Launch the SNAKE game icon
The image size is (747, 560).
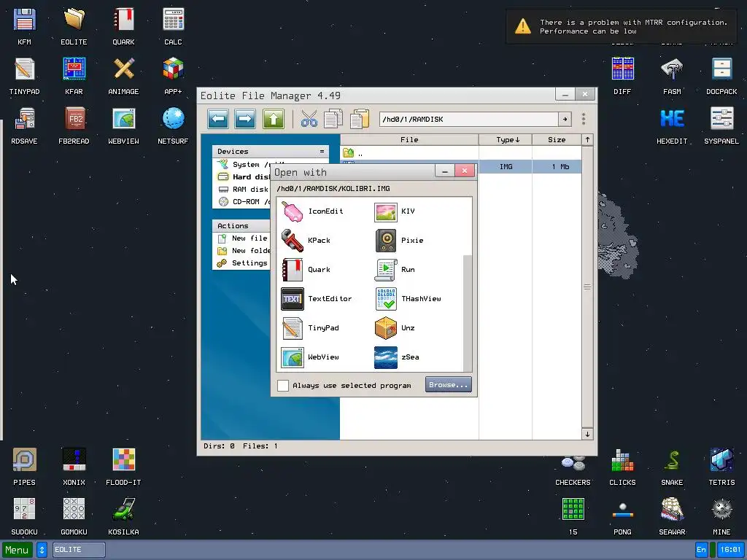[x=672, y=467]
